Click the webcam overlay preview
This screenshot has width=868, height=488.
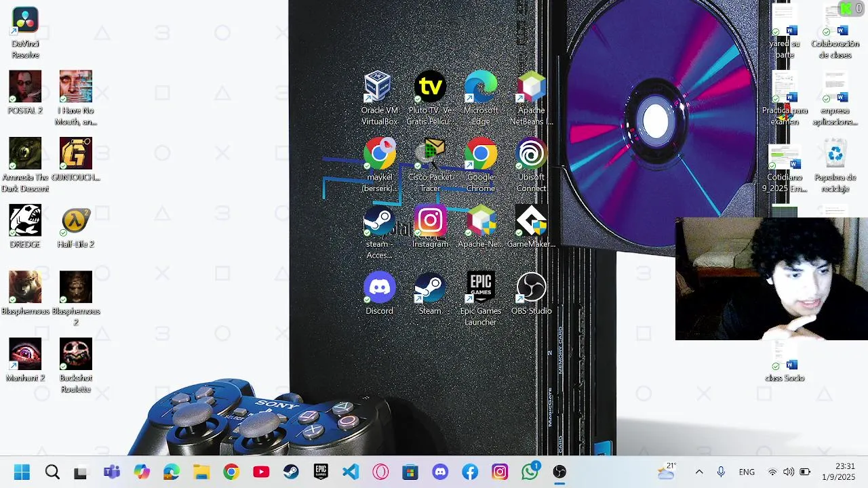pos(772,279)
